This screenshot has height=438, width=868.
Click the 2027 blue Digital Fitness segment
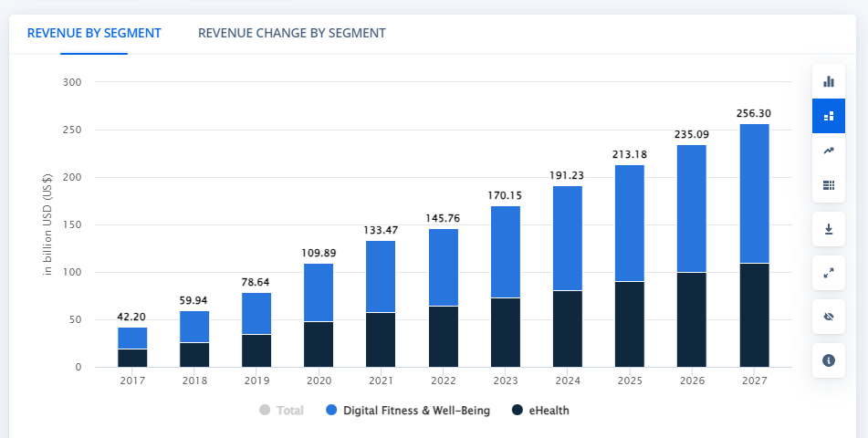pyautogui.click(x=755, y=193)
